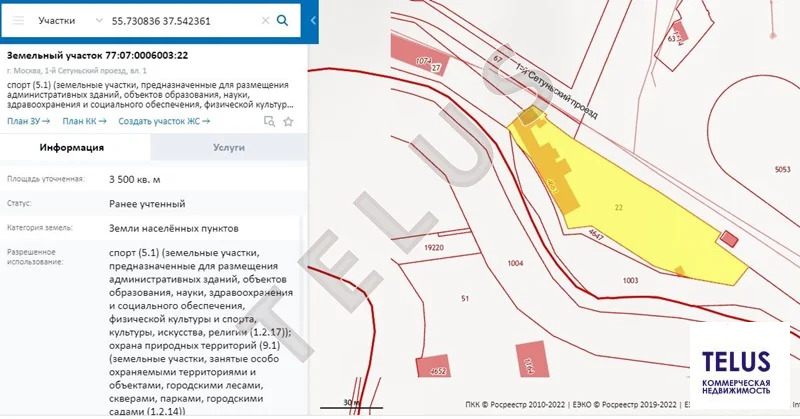The height and width of the screenshot is (419, 800).
Task: Clear the search field with X icon
Action: click(x=264, y=20)
